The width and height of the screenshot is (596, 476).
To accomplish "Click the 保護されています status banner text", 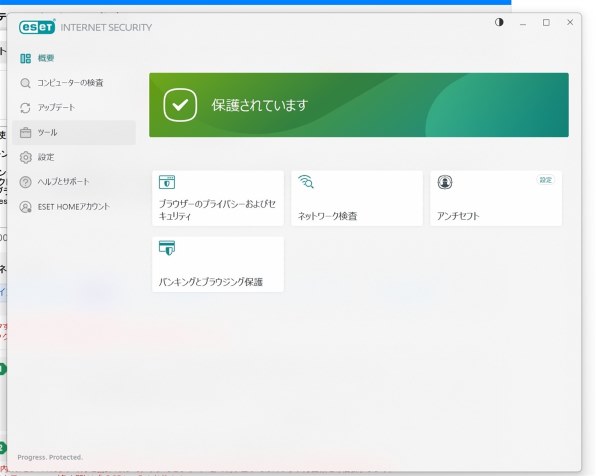I will pos(260,105).
